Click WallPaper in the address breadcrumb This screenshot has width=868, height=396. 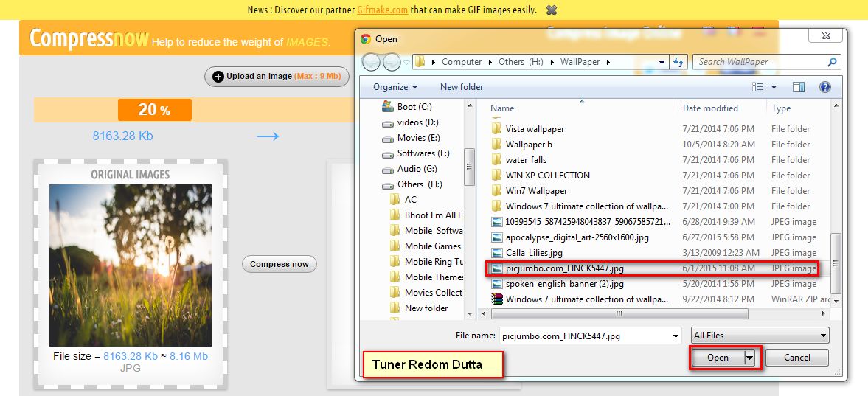coord(580,62)
